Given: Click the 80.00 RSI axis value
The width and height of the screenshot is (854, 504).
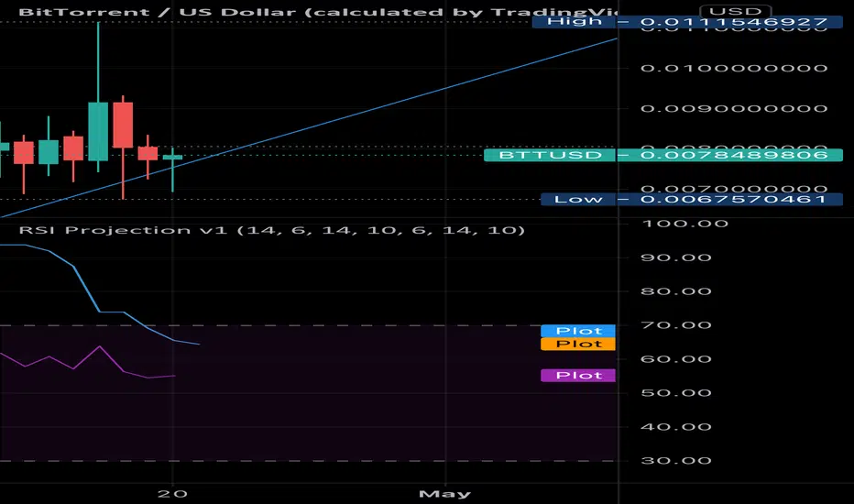Looking at the screenshot, I should [x=676, y=291].
